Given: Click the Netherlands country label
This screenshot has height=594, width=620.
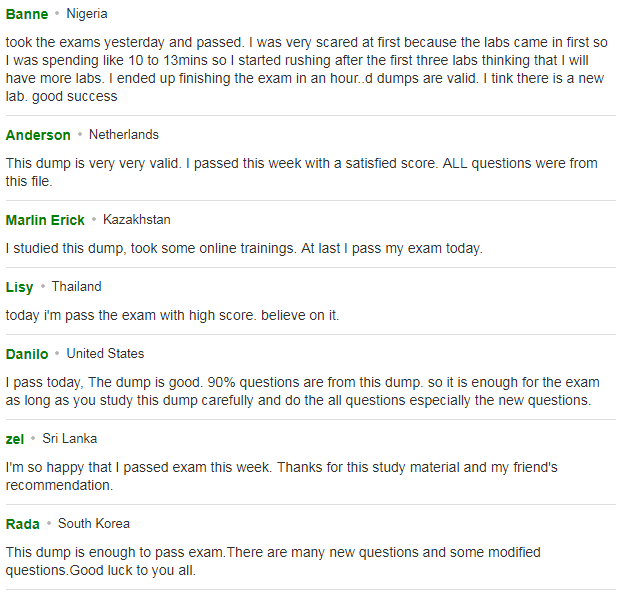Looking at the screenshot, I should point(124,135).
